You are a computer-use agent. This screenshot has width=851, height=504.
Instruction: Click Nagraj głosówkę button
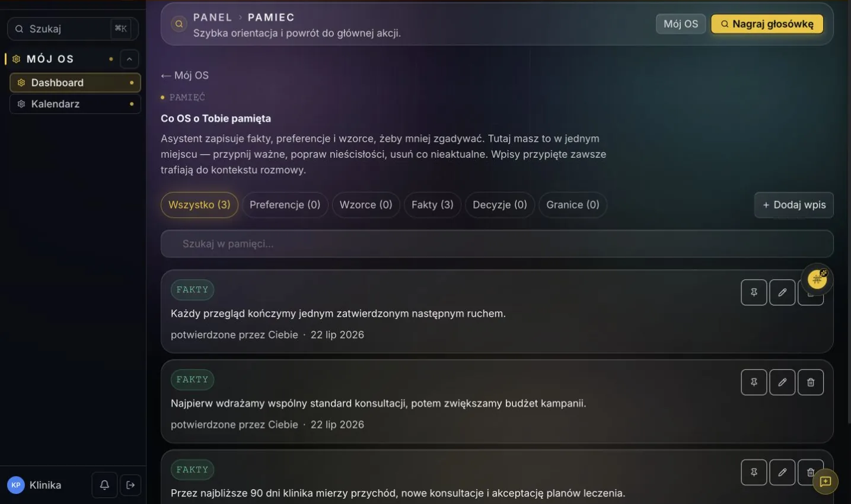coord(767,24)
